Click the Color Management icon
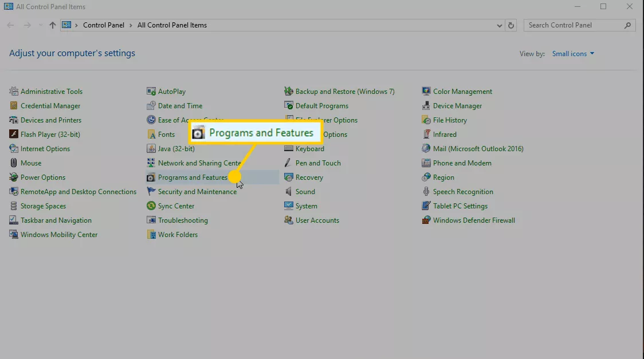Image resolution: width=644 pixels, height=359 pixels. click(426, 92)
